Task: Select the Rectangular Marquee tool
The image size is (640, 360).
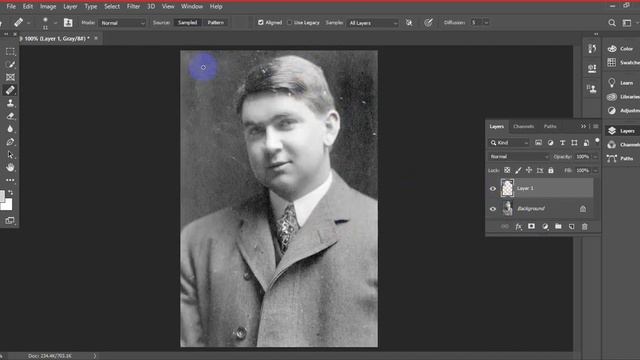Action: 10,51
